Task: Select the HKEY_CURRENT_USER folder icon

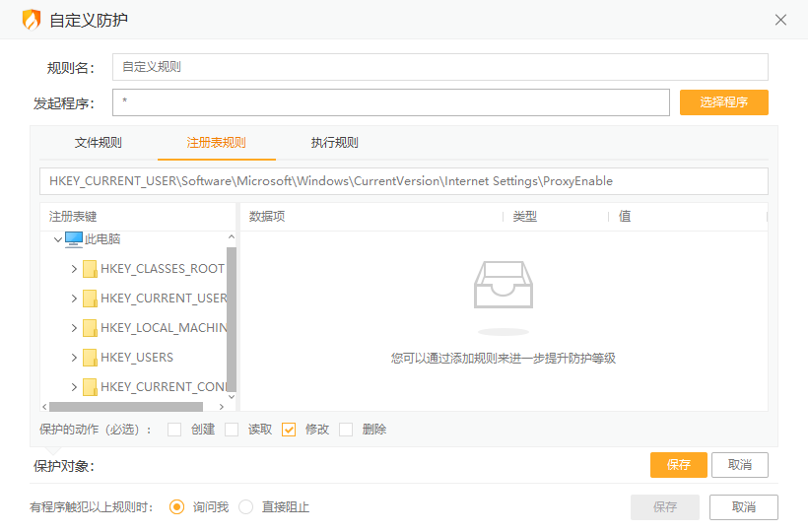Action: click(90, 299)
